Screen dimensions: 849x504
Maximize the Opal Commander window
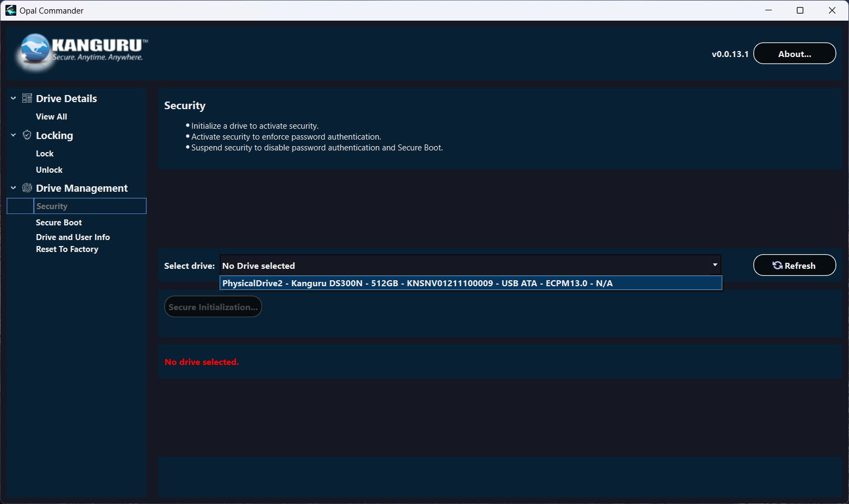point(800,10)
